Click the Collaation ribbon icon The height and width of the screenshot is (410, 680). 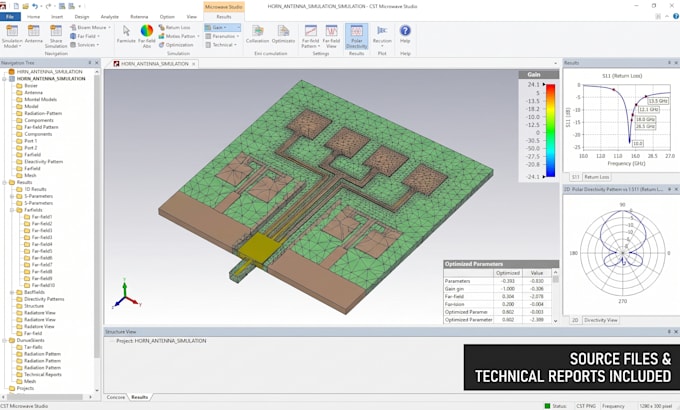tap(258, 34)
